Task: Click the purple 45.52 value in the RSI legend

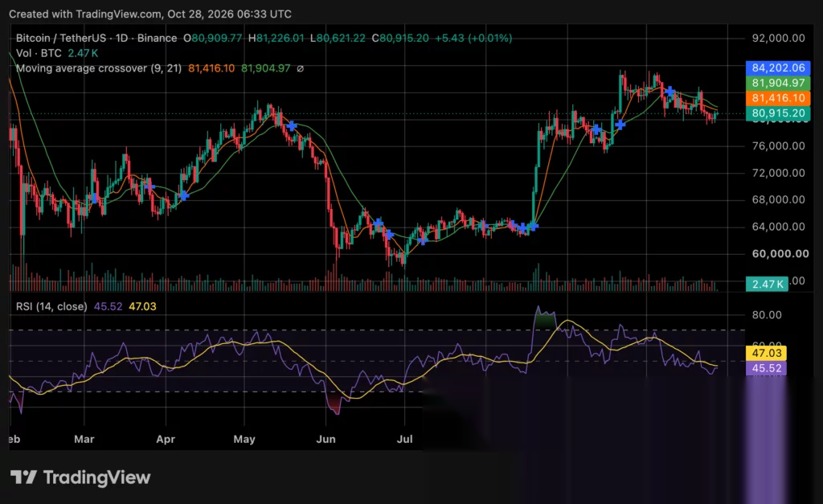Action: click(109, 306)
